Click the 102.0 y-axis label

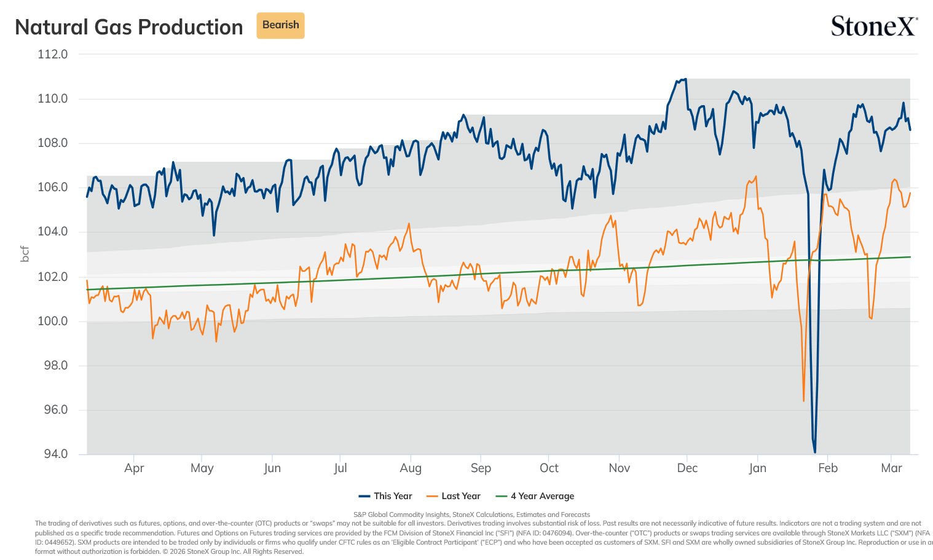pos(53,277)
